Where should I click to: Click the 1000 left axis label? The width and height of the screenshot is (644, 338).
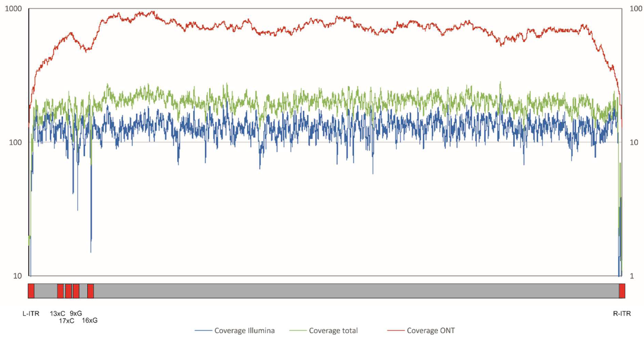click(13, 9)
